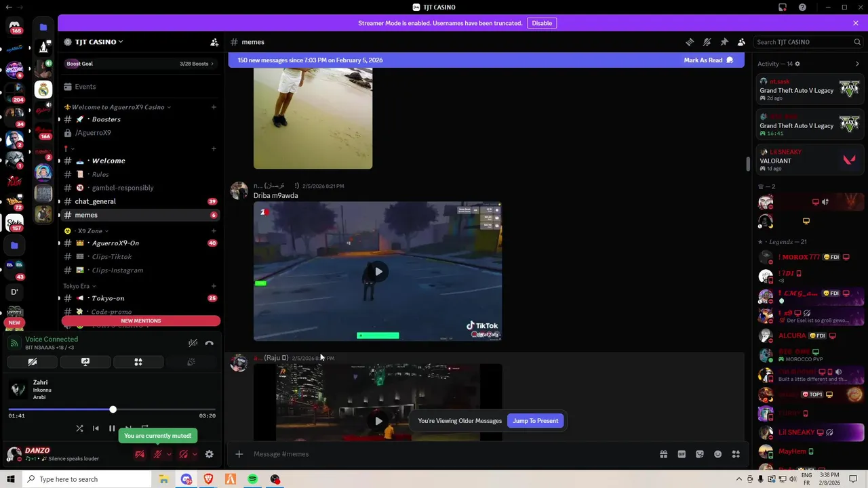Play the video posted by Raju

(x=378, y=420)
